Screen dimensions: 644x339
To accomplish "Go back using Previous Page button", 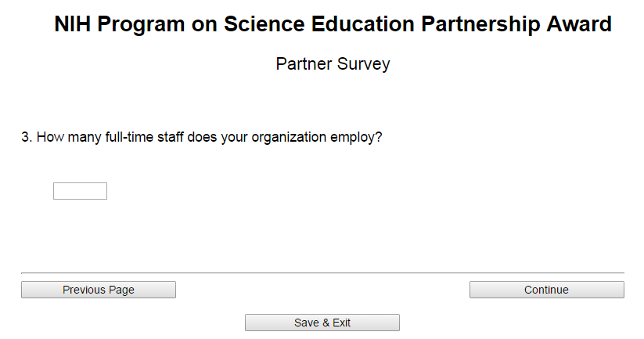I will [99, 290].
